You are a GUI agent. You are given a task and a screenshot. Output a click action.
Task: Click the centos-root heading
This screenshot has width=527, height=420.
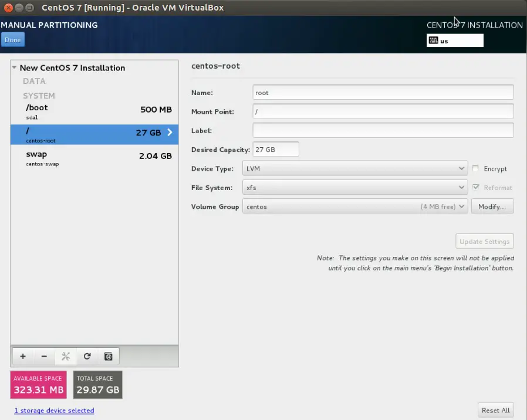pyautogui.click(x=215, y=66)
